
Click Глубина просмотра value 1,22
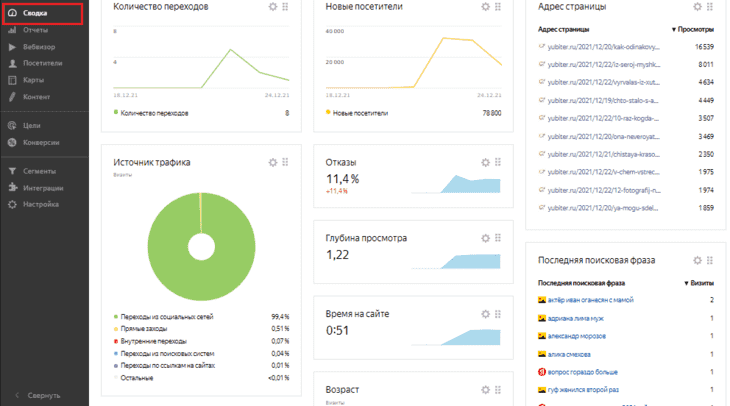click(x=337, y=255)
